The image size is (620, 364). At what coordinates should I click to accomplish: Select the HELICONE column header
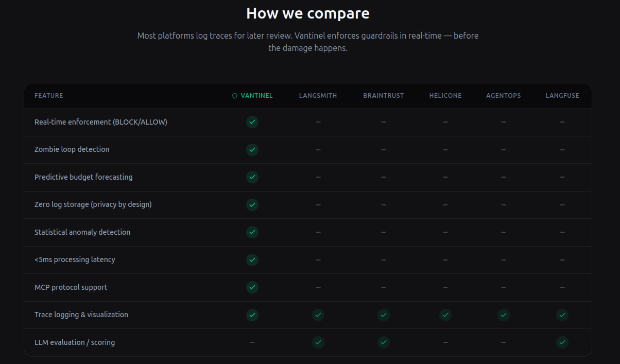tap(445, 96)
